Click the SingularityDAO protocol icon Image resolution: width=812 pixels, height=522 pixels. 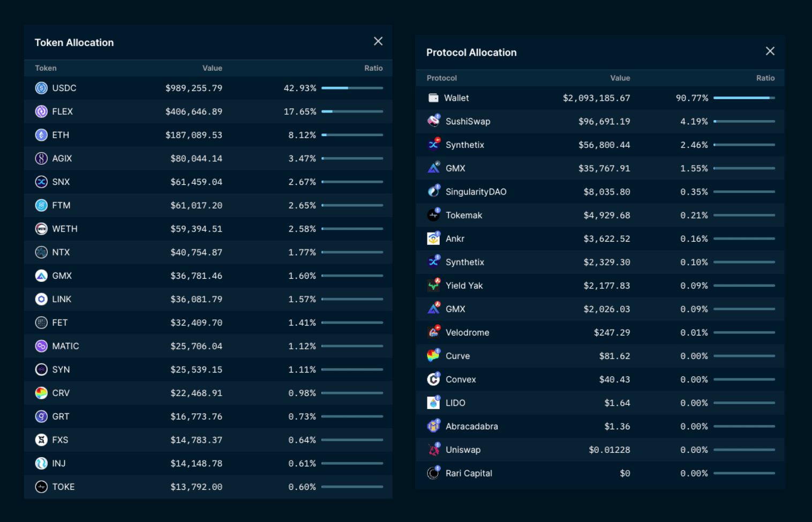pos(434,191)
